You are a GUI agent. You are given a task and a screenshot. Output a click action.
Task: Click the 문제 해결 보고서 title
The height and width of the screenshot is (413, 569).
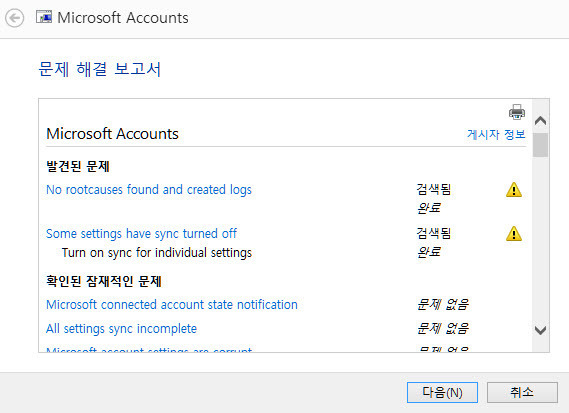[99, 69]
